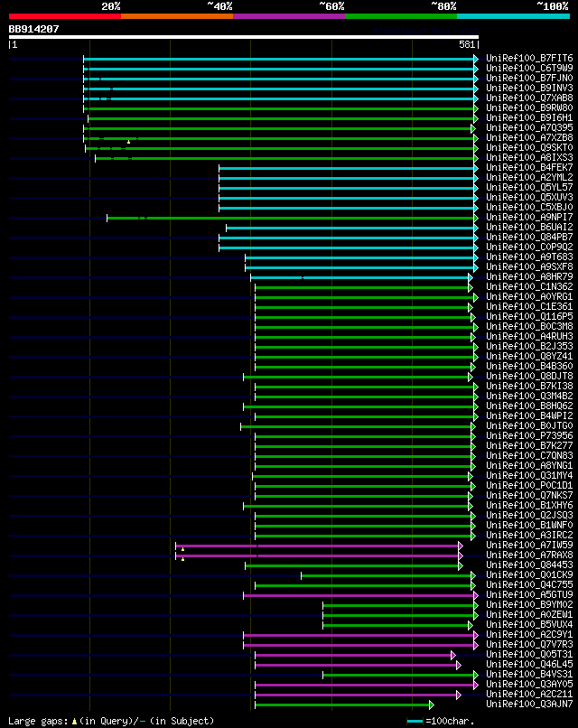Select the UniRef100_B5VUX4 label
The image size is (578, 728).
click(x=529, y=625)
